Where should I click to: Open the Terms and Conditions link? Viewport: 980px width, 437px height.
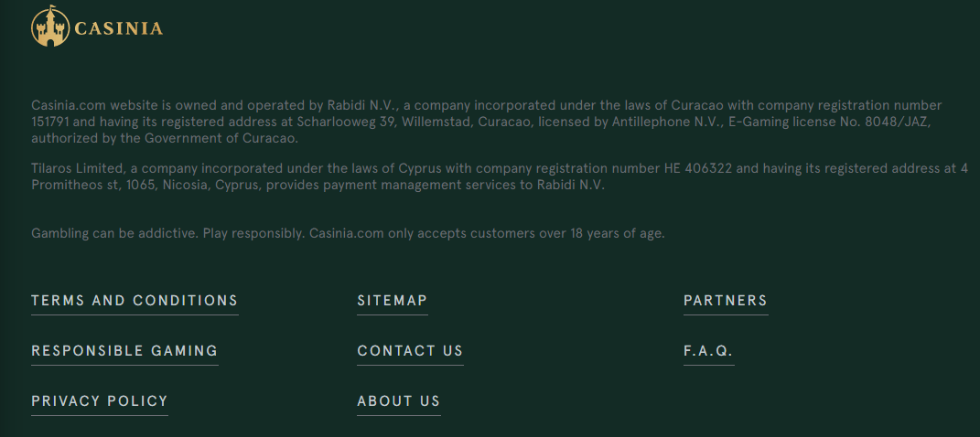click(135, 300)
